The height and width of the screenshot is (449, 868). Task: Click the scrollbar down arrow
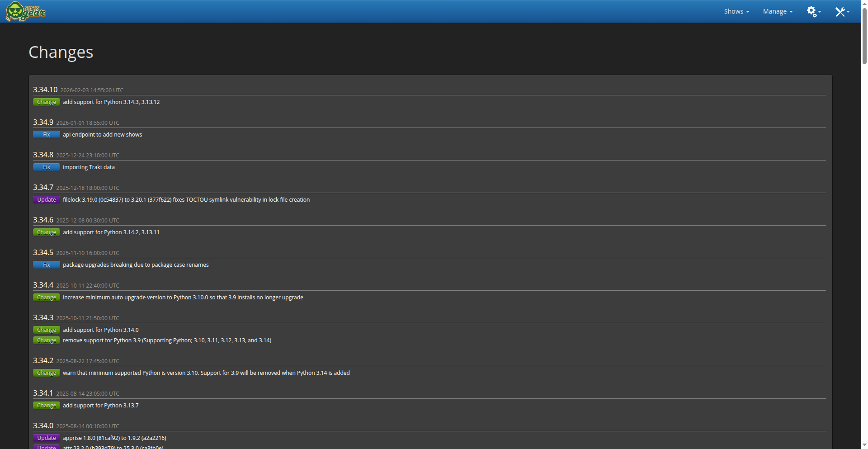864,445
